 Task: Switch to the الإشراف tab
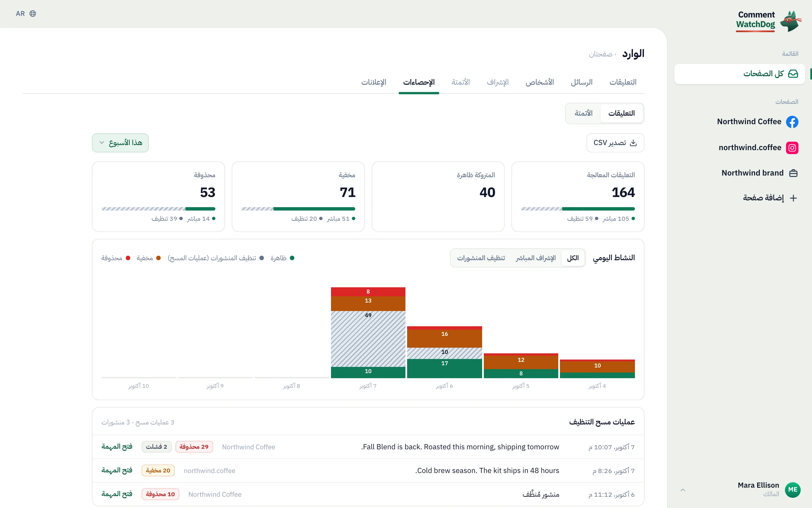pyautogui.click(x=498, y=82)
